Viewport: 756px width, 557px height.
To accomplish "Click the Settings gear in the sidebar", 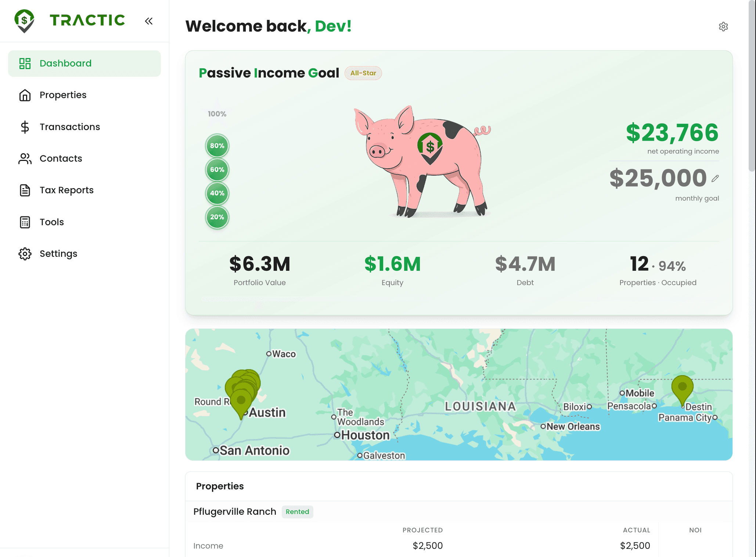I will point(25,254).
